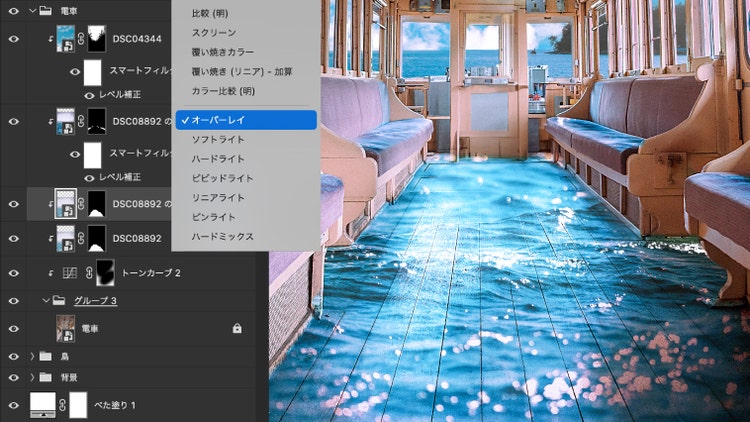Viewport: 750px width, 422px height.
Task: Hide smart filters under DSC04344
Action: pyautogui.click(x=75, y=72)
